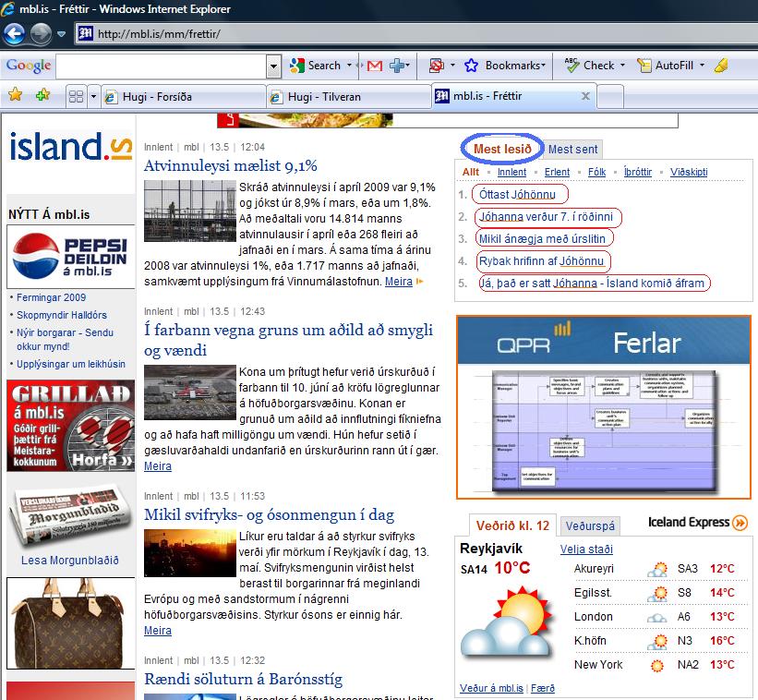Click the Velja staði link
This screenshot has height=700, width=758.
(586, 549)
